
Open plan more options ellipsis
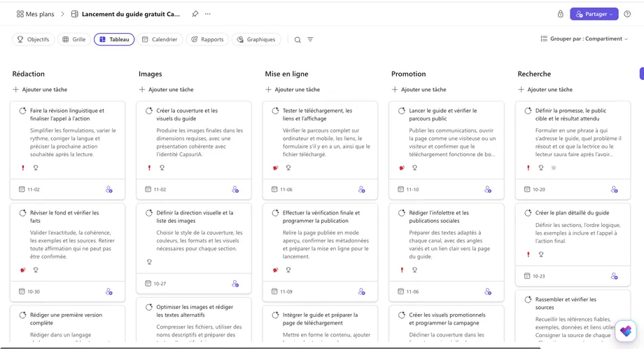208,14
